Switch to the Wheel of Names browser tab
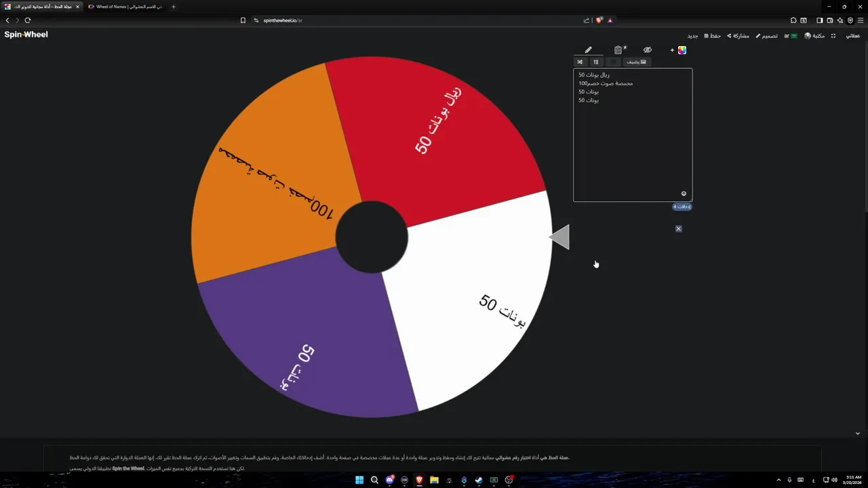The width and height of the screenshot is (868, 488). (125, 7)
